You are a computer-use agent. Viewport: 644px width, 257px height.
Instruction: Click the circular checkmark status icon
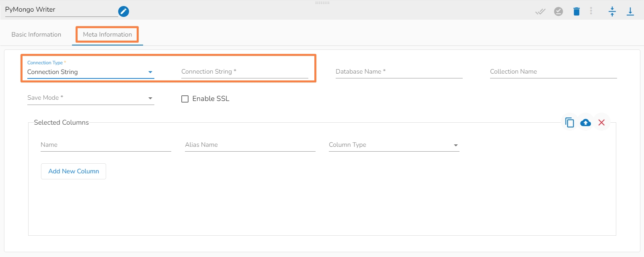pyautogui.click(x=558, y=11)
